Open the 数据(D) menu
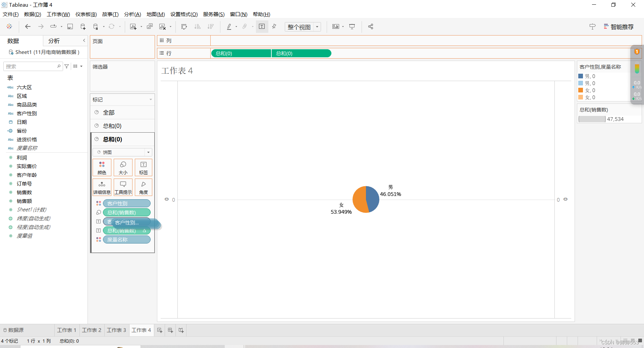 [33, 14]
